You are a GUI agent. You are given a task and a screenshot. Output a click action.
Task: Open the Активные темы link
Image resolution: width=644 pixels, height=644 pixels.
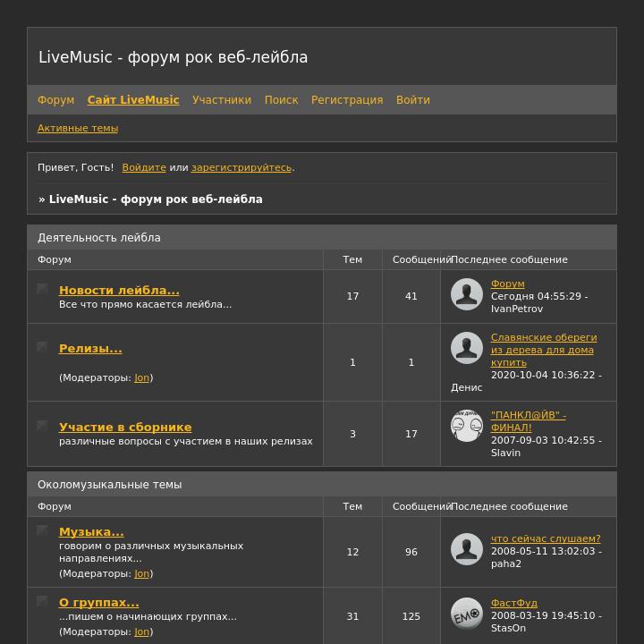[x=78, y=128]
